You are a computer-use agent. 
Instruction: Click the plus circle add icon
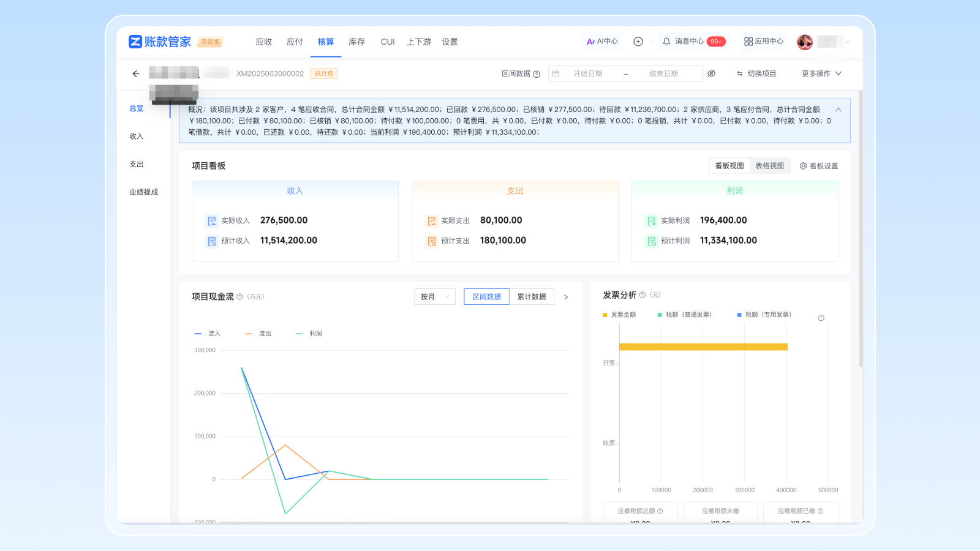tap(638, 42)
